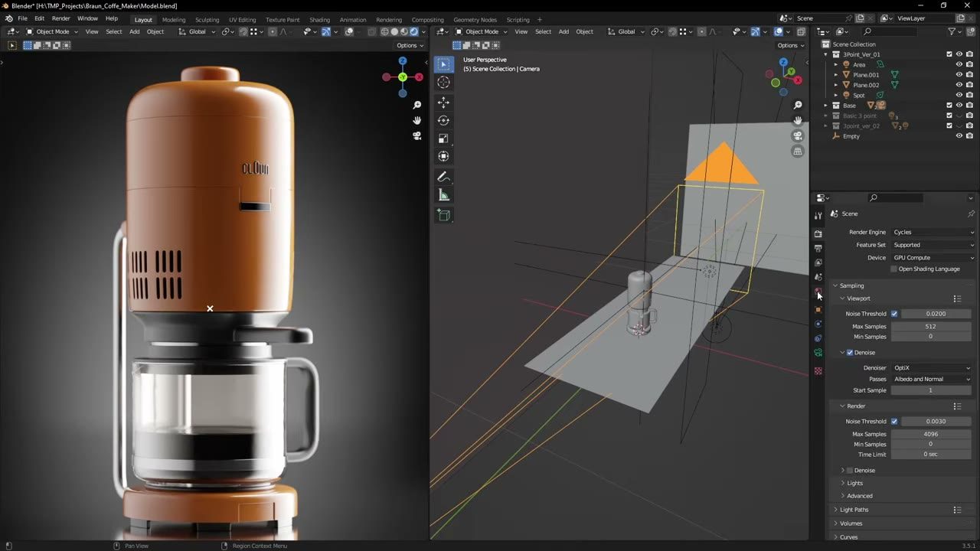Switch to the Shading workspace tab

(x=319, y=19)
